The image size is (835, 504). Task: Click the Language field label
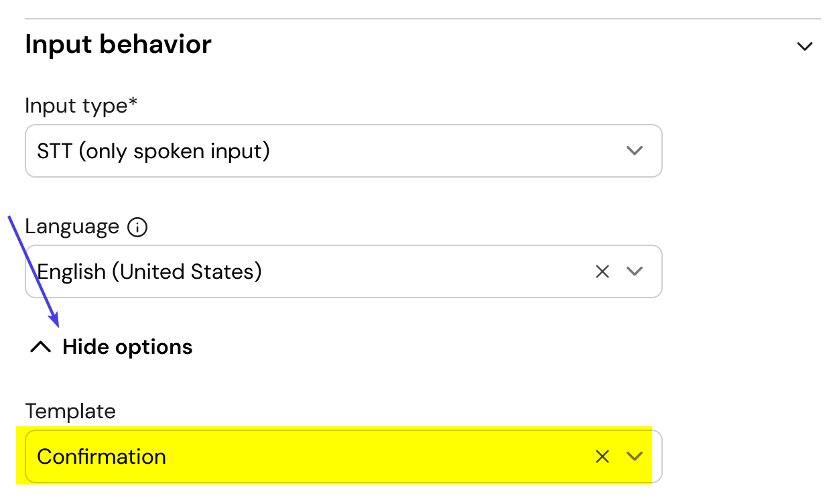(x=72, y=227)
